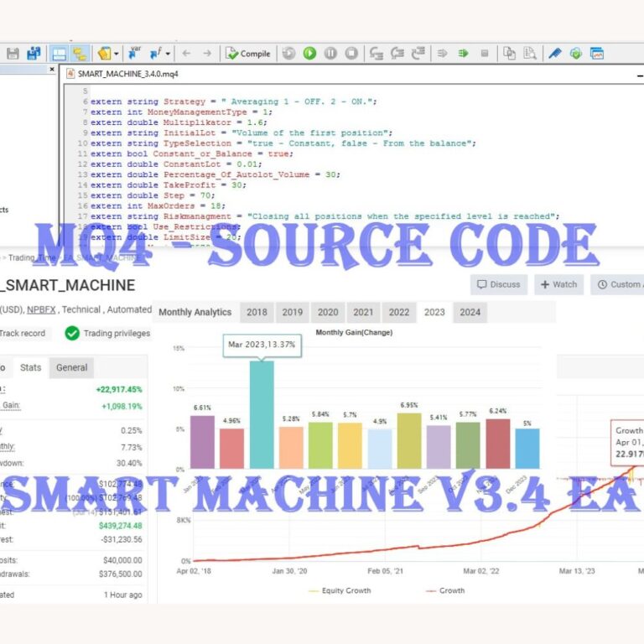Click the green shield Cloud Protector icon
This screenshot has width=644, height=644.
click(x=576, y=54)
